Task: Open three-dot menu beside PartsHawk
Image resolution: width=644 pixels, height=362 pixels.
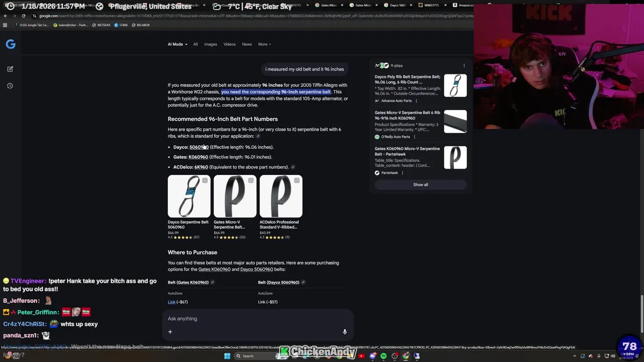Action: point(402,173)
